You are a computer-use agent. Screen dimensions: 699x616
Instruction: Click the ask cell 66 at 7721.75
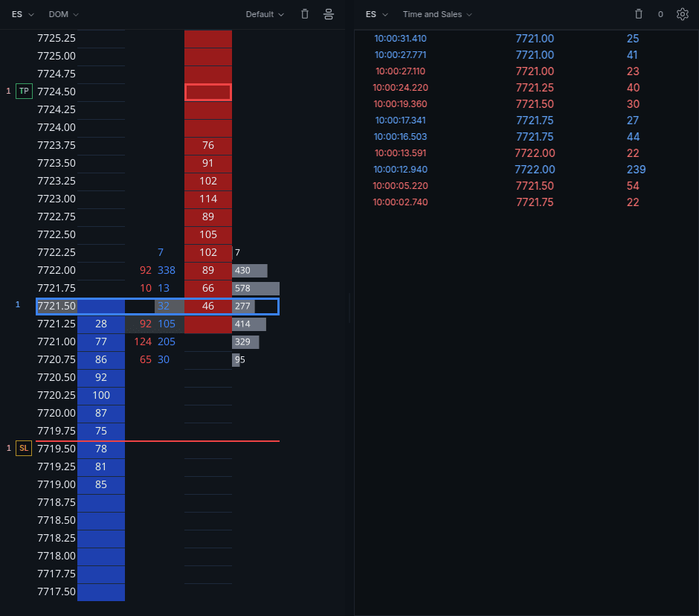208,288
